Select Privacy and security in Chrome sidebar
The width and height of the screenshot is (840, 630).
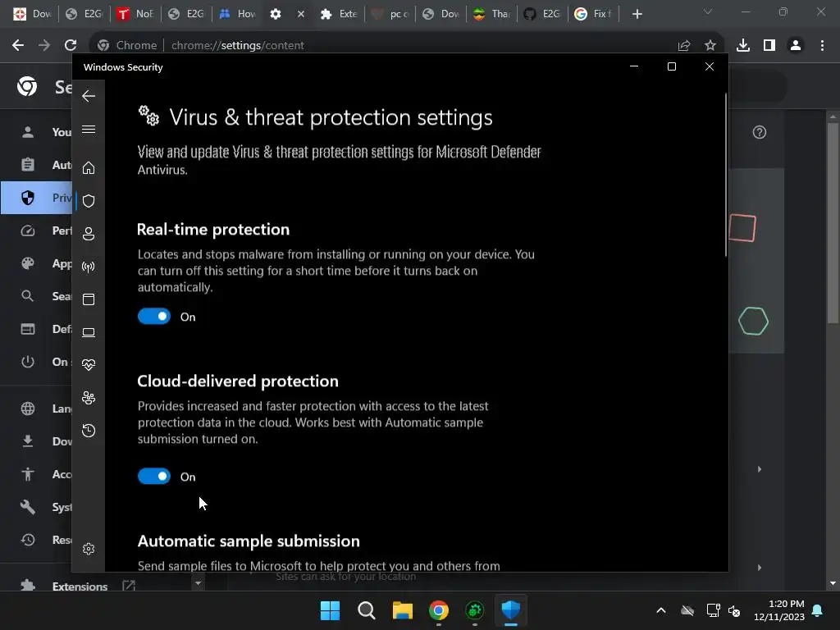click(x=36, y=198)
